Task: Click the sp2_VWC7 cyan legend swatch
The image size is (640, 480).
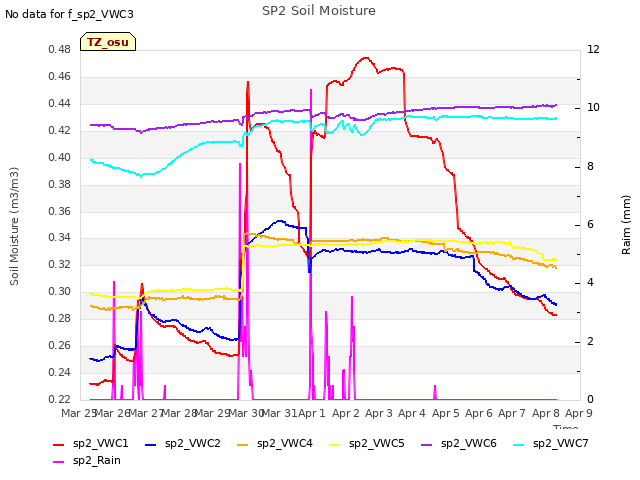Action: click(519, 444)
